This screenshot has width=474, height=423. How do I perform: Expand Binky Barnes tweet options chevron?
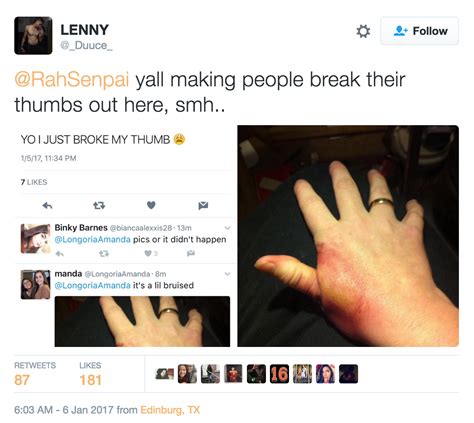point(228,228)
